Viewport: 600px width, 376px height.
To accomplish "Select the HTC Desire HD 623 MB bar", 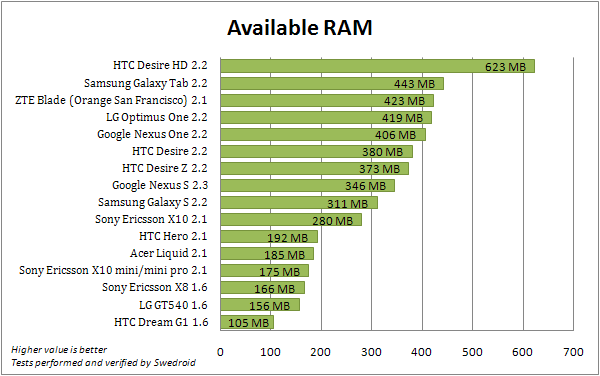I will (377, 66).
